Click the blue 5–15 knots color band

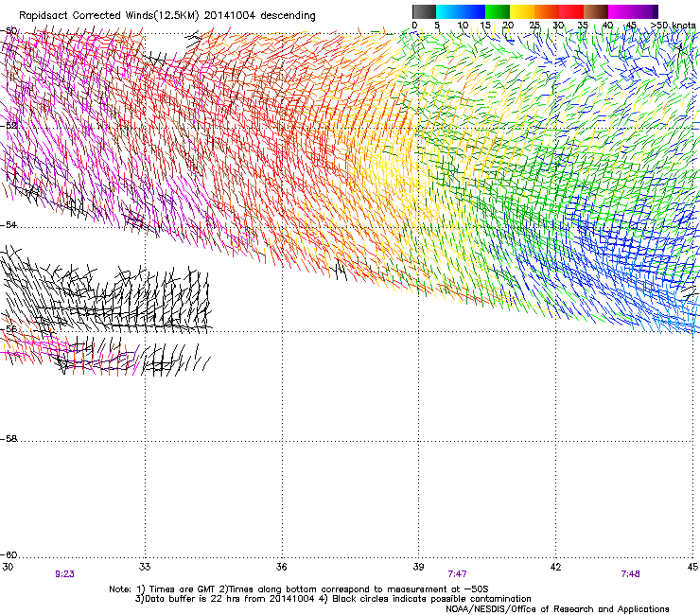click(461, 11)
